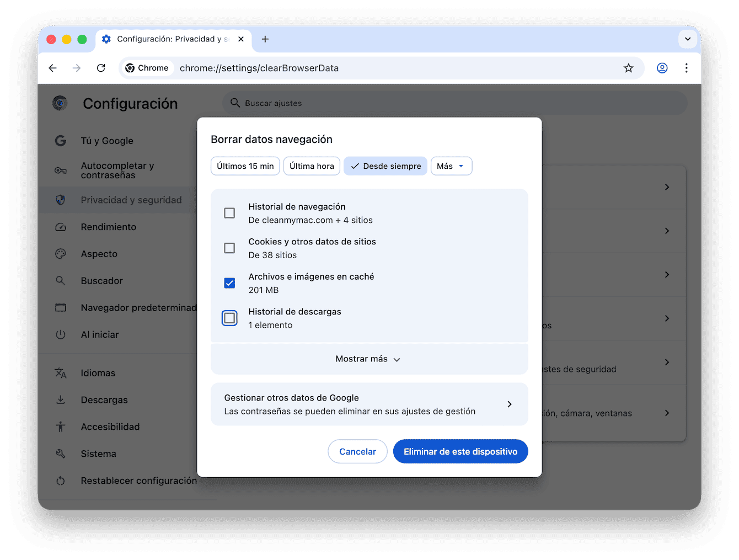Check Cookies y otros datos de sitios
739x560 pixels.
(229, 248)
